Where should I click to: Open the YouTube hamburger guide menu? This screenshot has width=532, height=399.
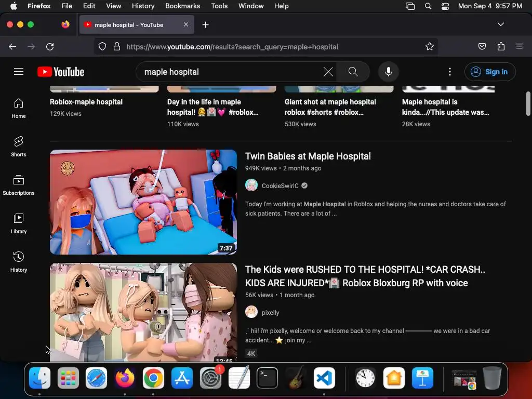(x=19, y=72)
